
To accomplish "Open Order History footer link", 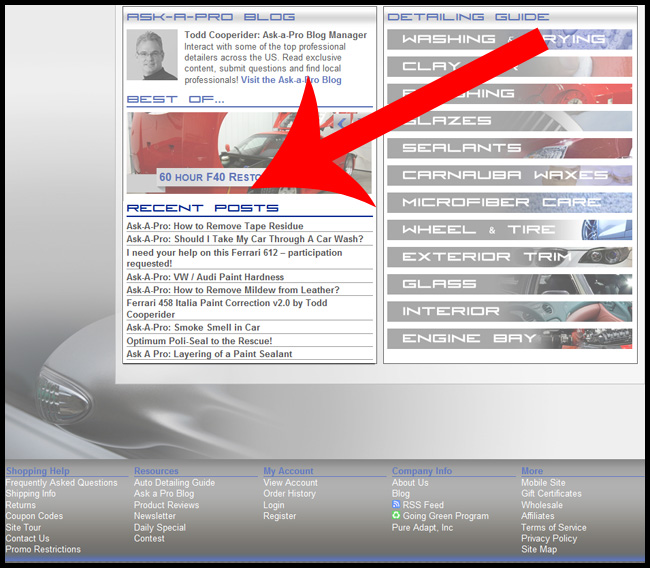I will click(289, 493).
